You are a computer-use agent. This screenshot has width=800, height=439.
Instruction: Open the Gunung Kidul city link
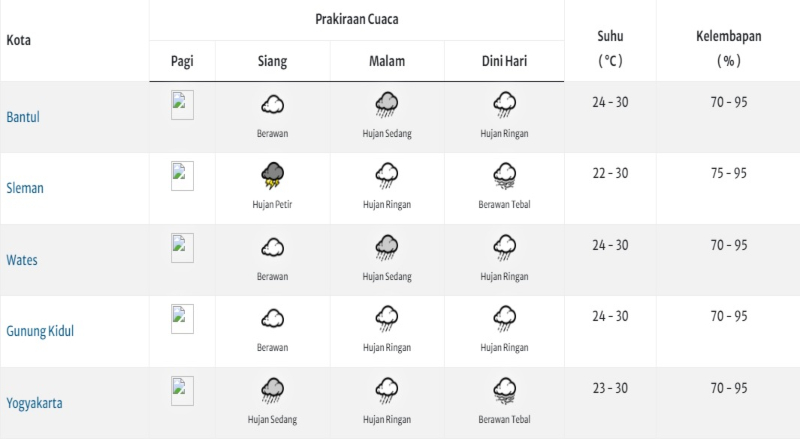coord(40,331)
